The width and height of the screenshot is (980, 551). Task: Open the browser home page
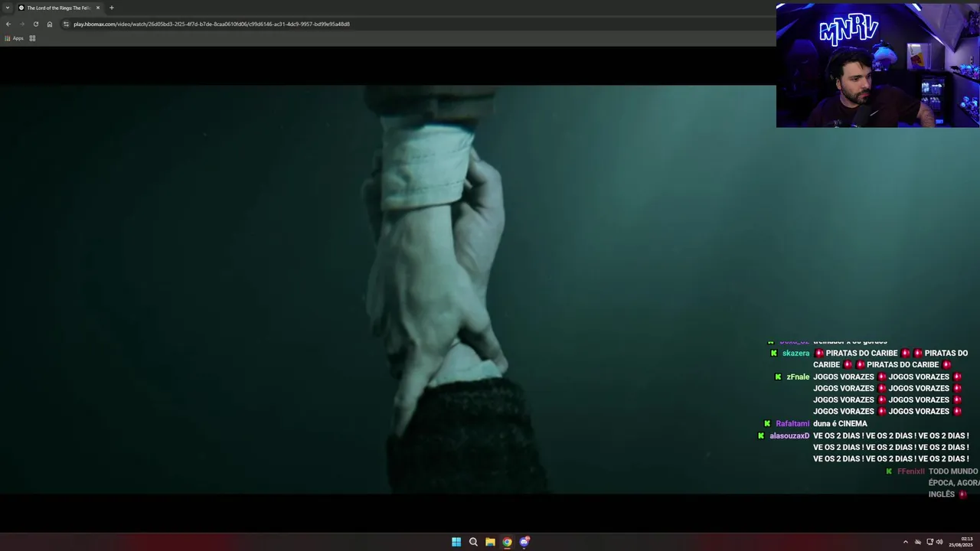click(x=50, y=24)
